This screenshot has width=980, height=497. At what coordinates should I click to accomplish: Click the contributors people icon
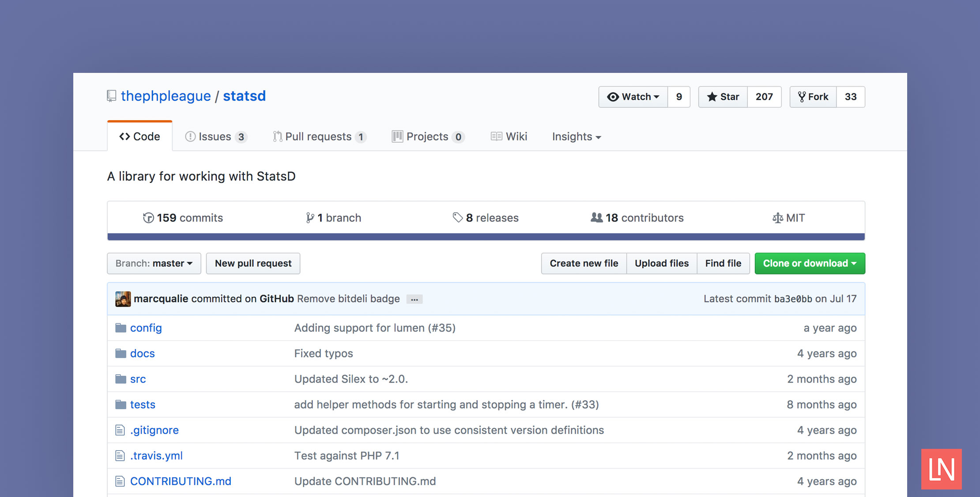[x=596, y=217]
